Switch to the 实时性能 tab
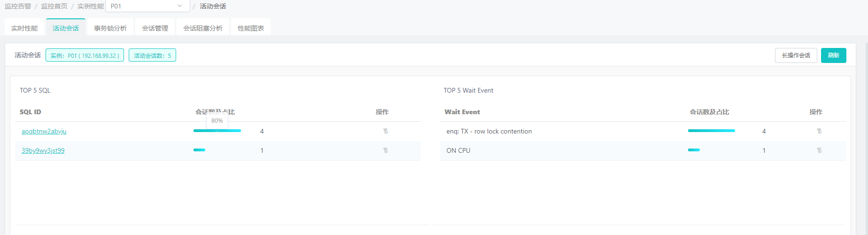 [x=24, y=28]
